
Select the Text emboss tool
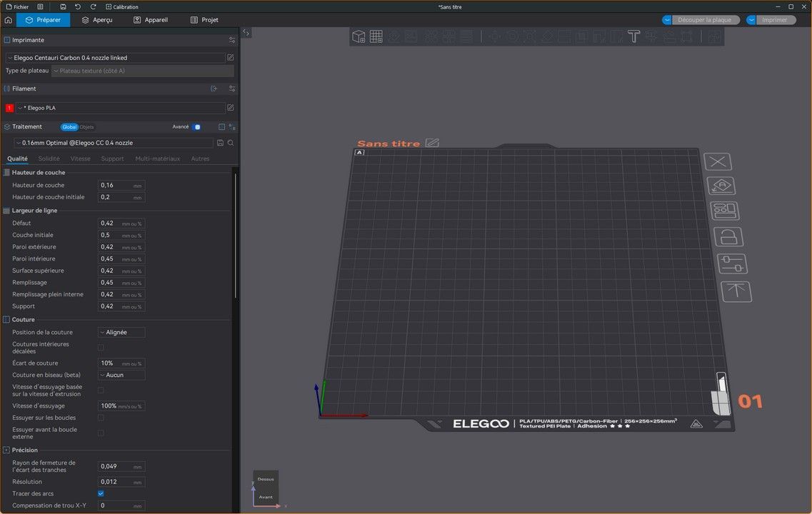tap(633, 36)
